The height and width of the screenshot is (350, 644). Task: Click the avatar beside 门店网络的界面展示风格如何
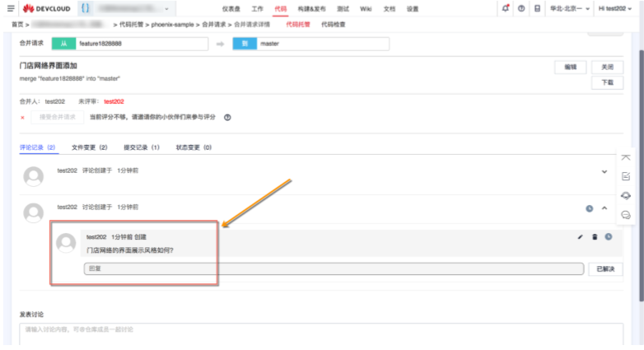[66, 243]
